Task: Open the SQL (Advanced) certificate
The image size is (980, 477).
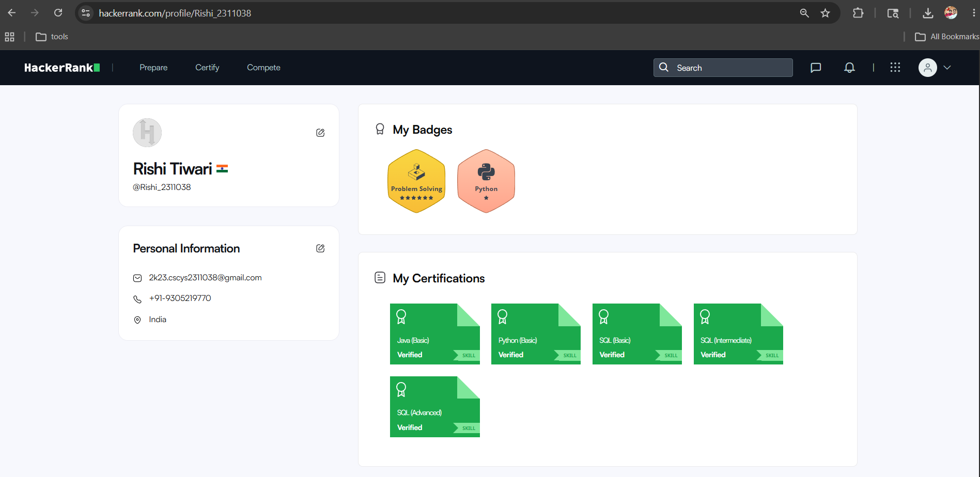Action: coord(435,407)
